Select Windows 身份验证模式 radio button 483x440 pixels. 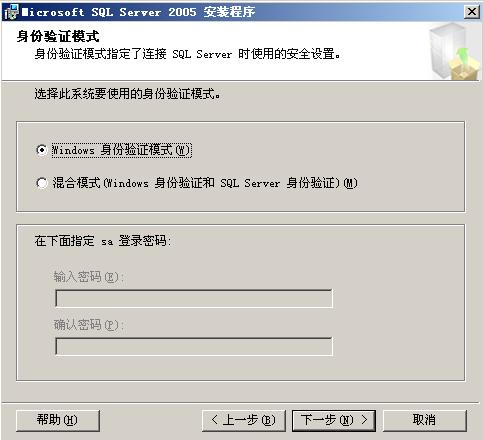click(42, 150)
